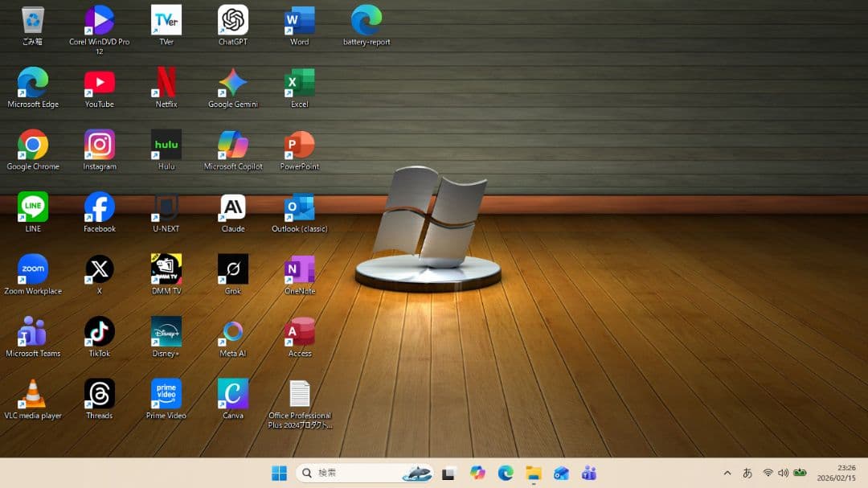The width and height of the screenshot is (868, 488).
Task: Launch ChatGPT from the desktop
Action: click(x=233, y=21)
